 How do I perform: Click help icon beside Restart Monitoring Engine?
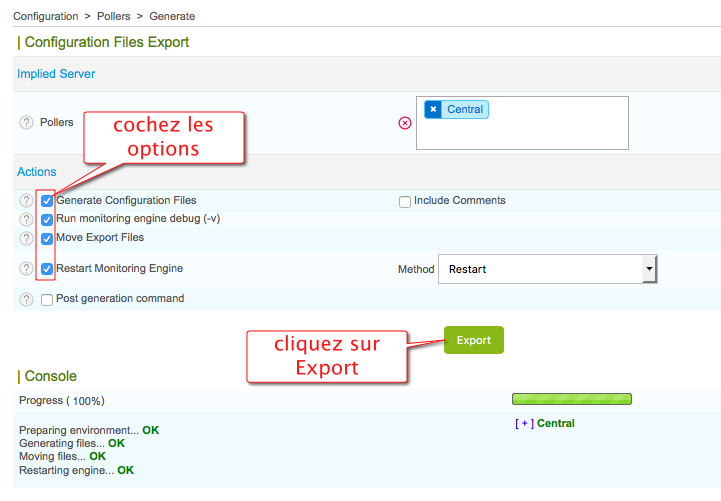[26, 269]
